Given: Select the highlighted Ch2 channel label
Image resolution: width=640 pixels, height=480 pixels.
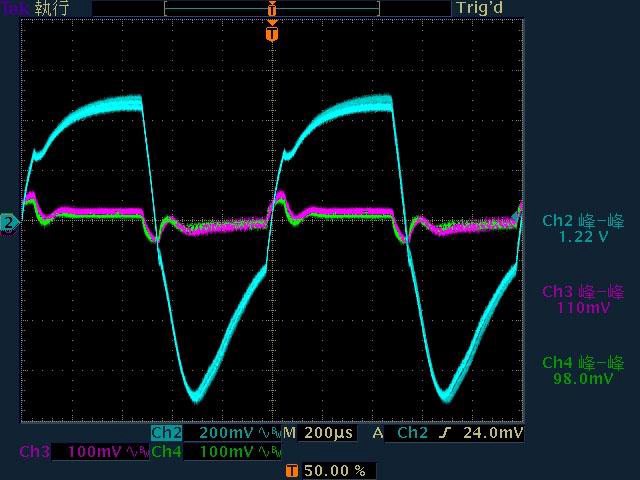Looking at the screenshot, I should click(x=166, y=433).
